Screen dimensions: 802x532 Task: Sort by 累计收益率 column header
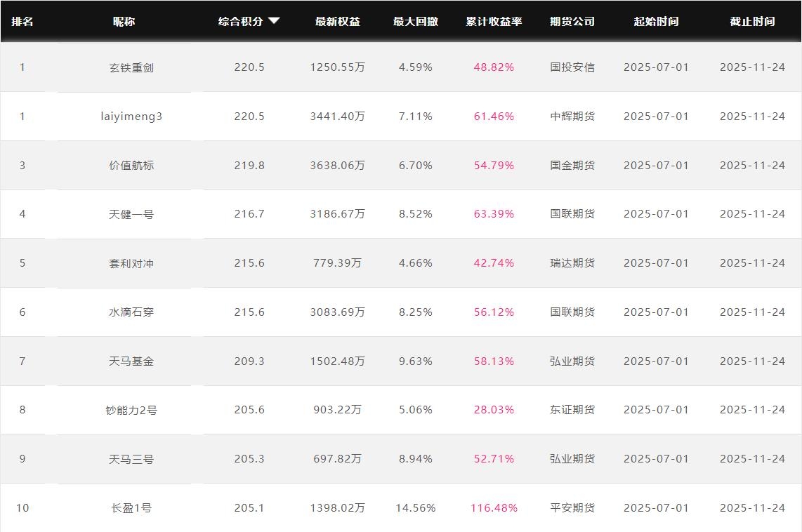point(494,21)
